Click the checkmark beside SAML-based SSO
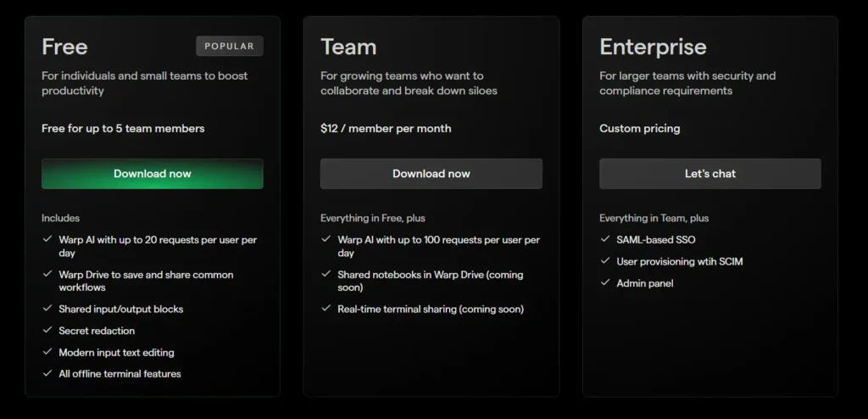The width and height of the screenshot is (868, 419). pos(605,240)
